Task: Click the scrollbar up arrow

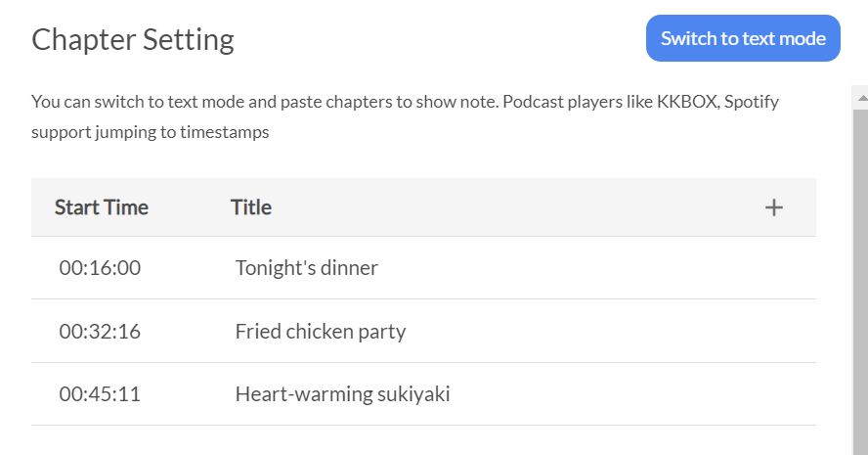Action: tap(861, 98)
